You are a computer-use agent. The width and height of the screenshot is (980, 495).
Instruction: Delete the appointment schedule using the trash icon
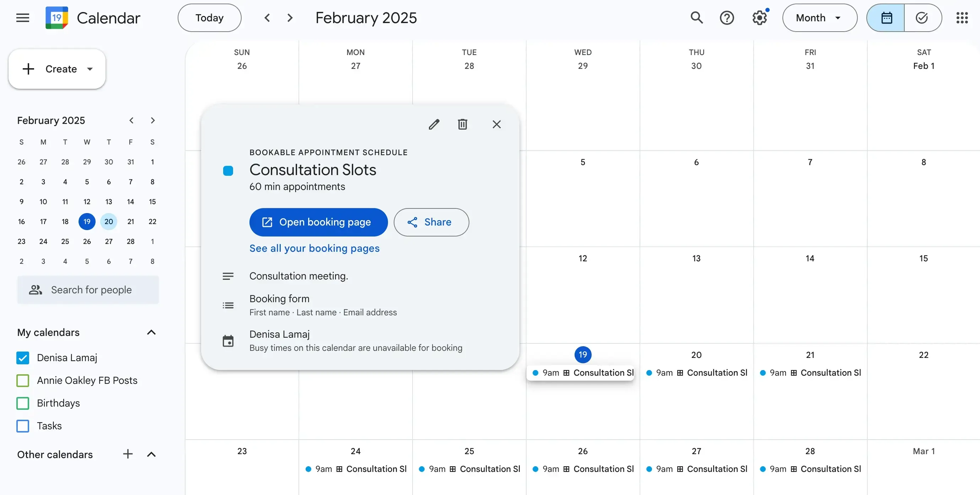pos(462,124)
